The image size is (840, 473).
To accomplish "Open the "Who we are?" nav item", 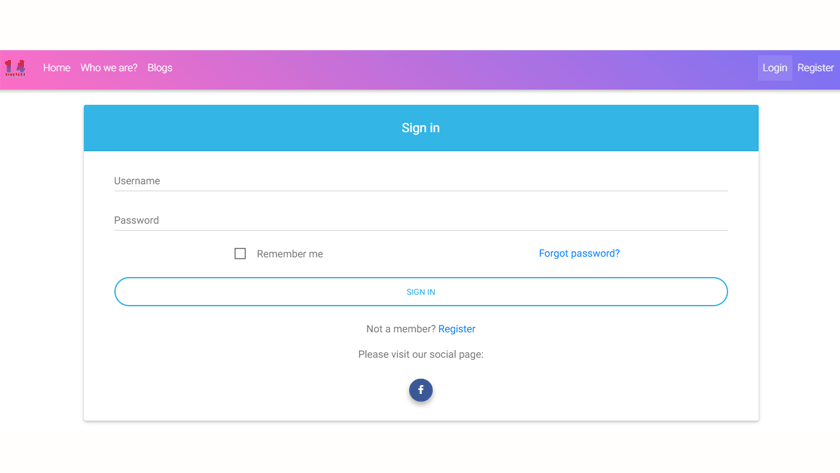I will click(x=109, y=68).
